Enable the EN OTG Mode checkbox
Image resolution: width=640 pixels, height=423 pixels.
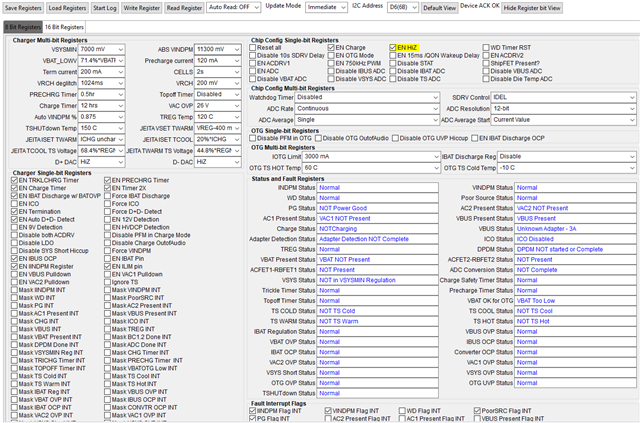(331, 55)
